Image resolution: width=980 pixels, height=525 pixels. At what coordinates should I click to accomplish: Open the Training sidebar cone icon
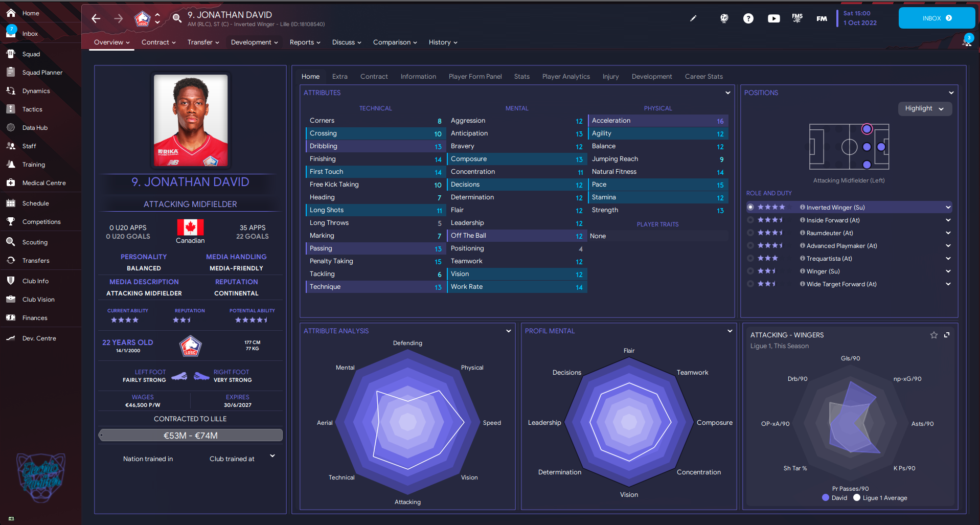[x=11, y=164]
